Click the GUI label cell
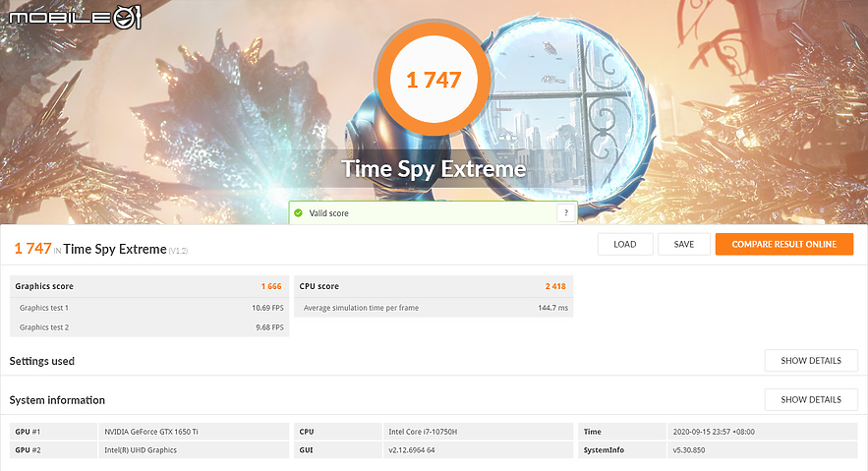868x471 pixels. pyautogui.click(x=338, y=450)
